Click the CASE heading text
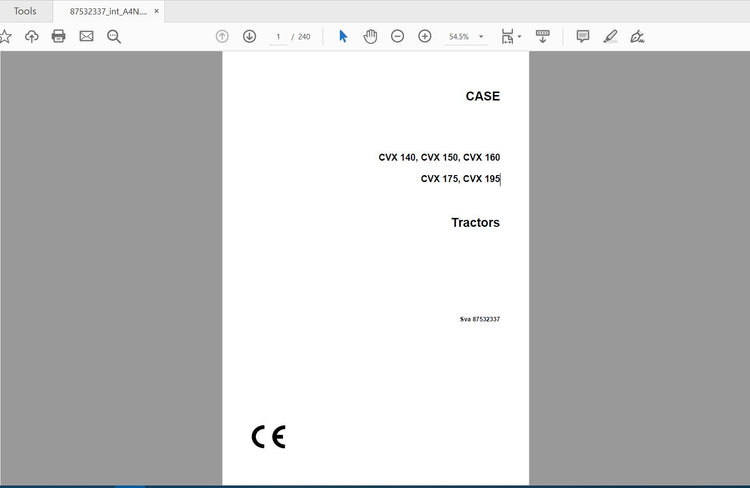750x488 pixels. [483, 96]
